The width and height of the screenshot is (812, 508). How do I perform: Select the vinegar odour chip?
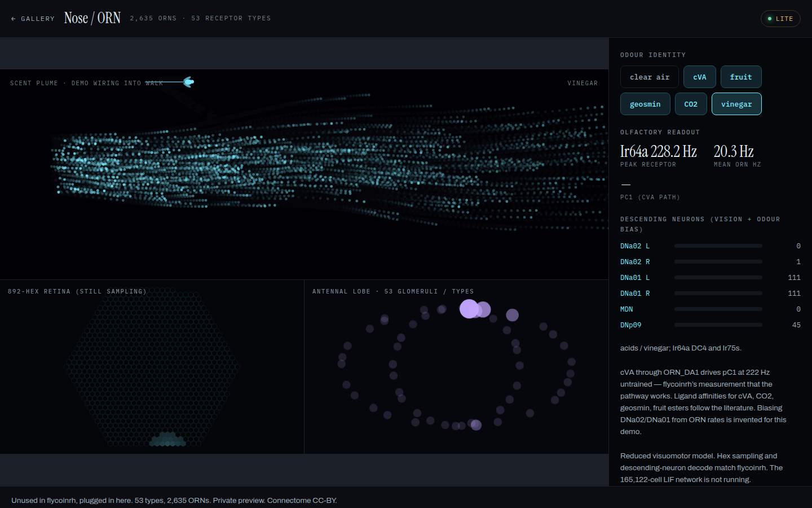coord(736,104)
